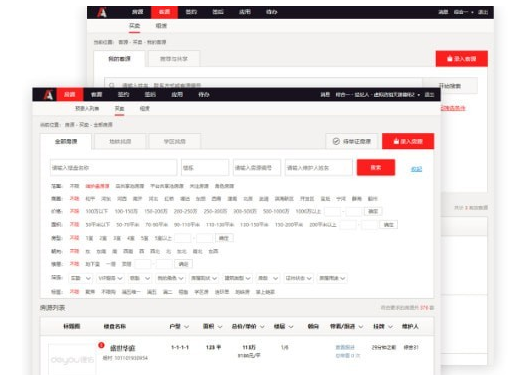Open the listing thumbnail image in first row
This screenshot has height=375, width=508.
pyautogui.click(x=72, y=359)
